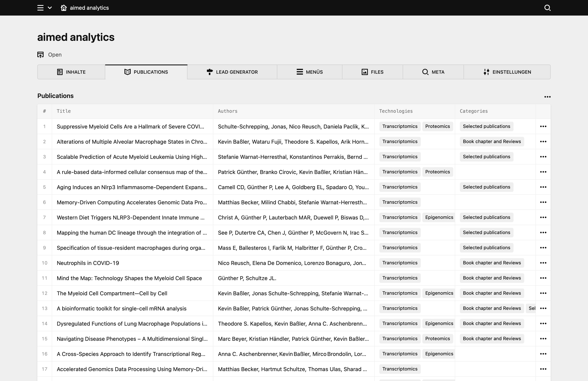Open options for Western Diet Triggers row
Image resolution: width=588 pixels, height=381 pixels.
[x=543, y=217]
